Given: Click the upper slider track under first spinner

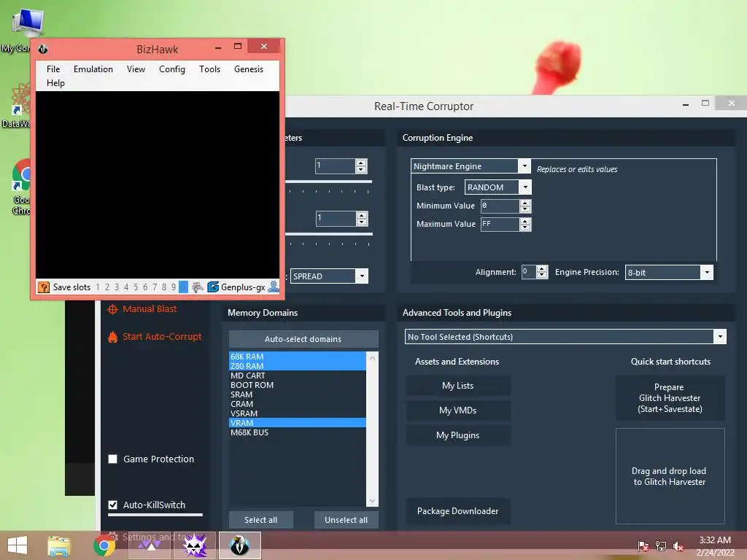Looking at the screenshot, I should pos(328,182).
